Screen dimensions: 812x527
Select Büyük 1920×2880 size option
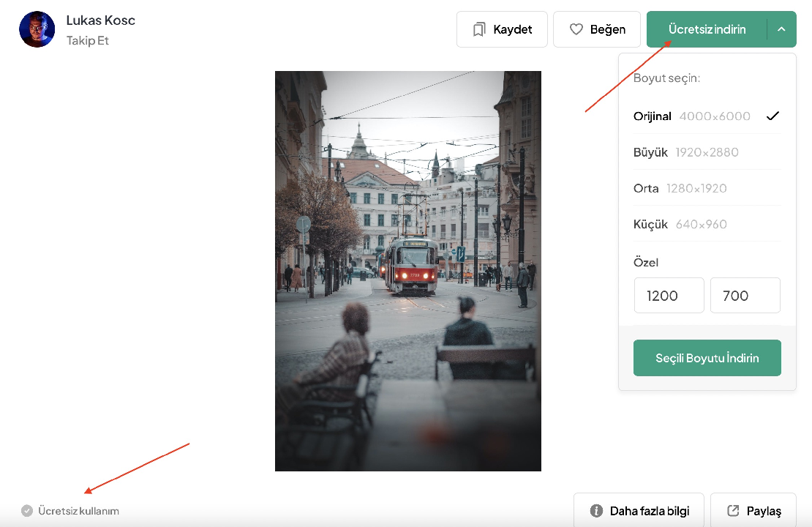pyautogui.click(x=685, y=152)
